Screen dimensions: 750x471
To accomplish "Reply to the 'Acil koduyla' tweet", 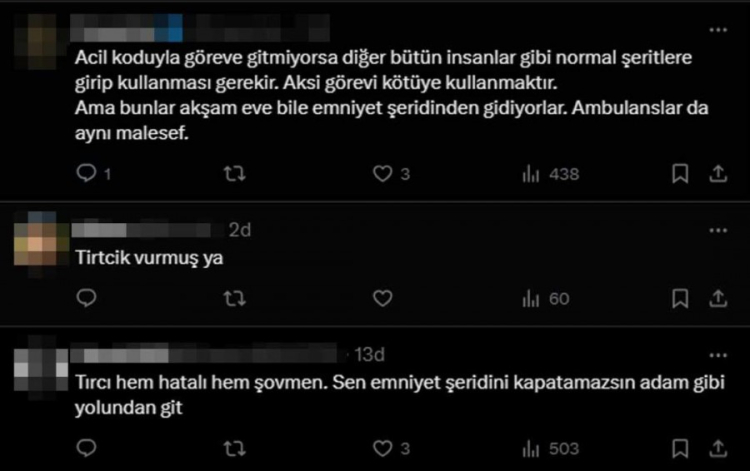I will tap(86, 174).
